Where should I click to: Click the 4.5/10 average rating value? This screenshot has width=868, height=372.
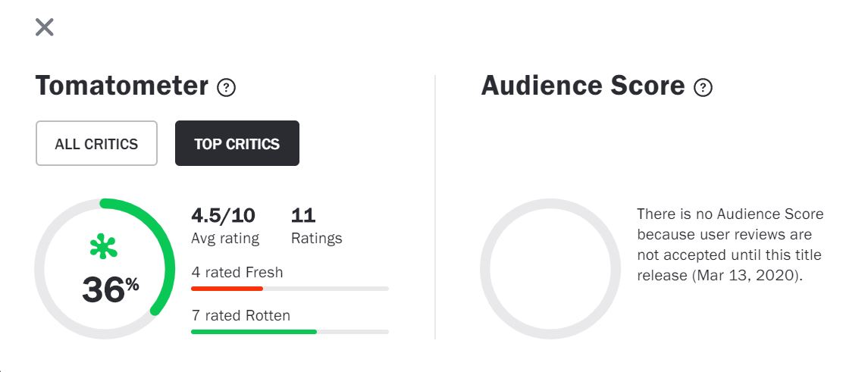[x=224, y=215]
